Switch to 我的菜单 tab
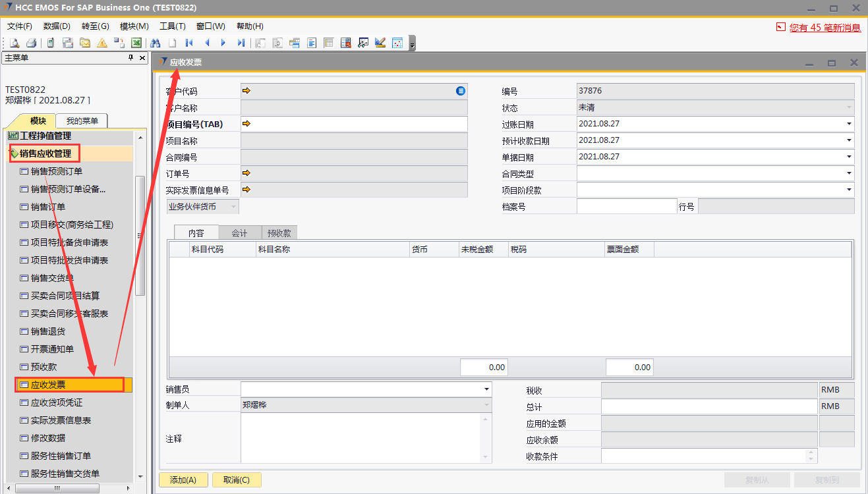 coord(82,121)
